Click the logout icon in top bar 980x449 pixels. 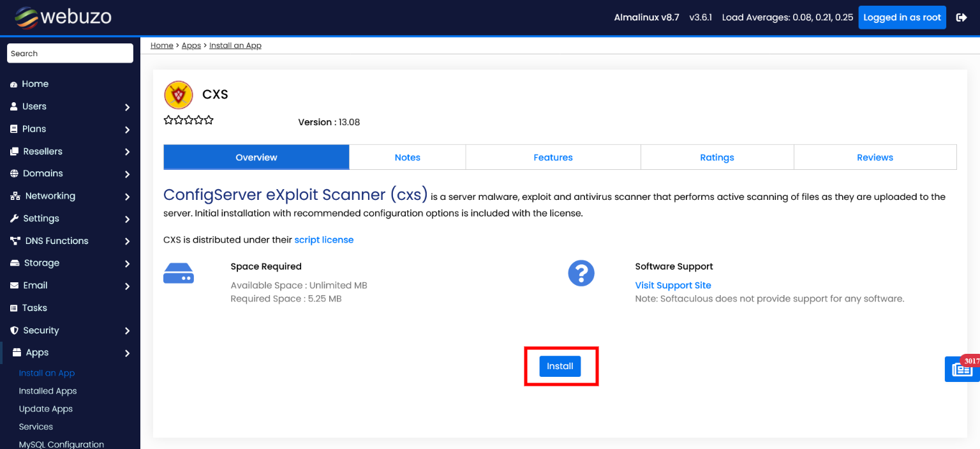[x=961, y=17]
